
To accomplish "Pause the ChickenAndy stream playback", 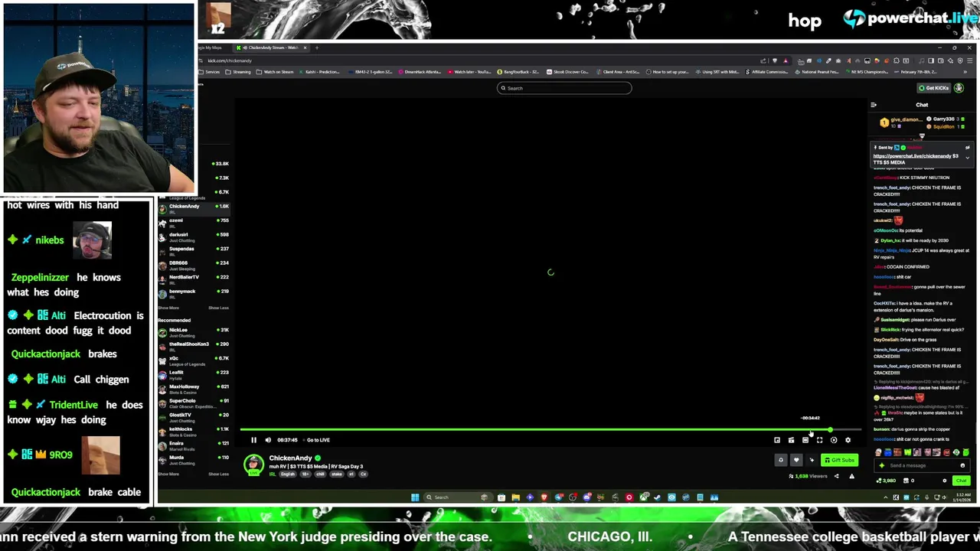I will point(253,440).
